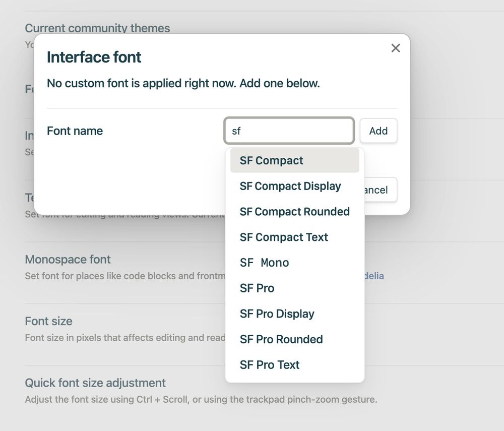Select SF Compact Text option
504x431 pixels.
[295, 237]
